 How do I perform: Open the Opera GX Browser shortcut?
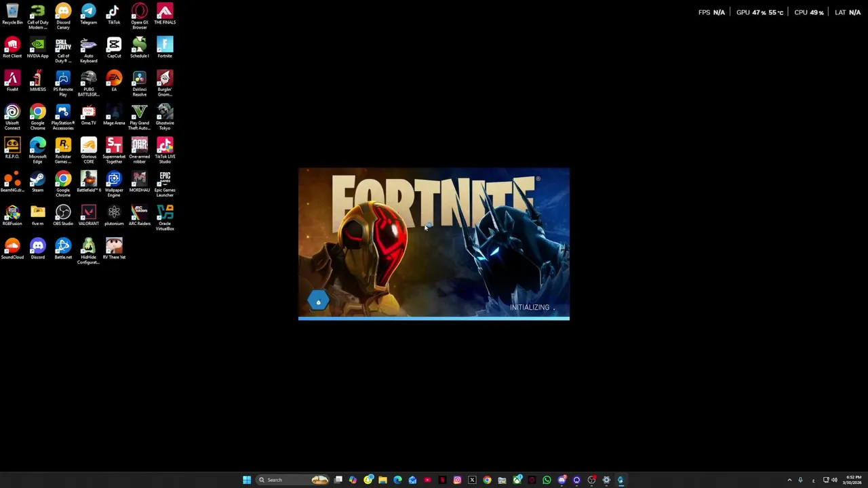pyautogui.click(x=140, y=17)
